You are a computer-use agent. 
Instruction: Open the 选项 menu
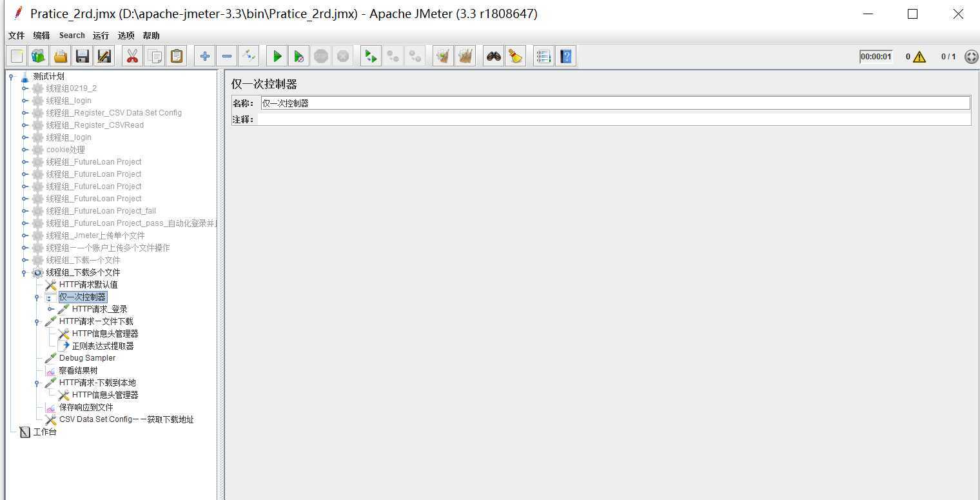[126, 35]
